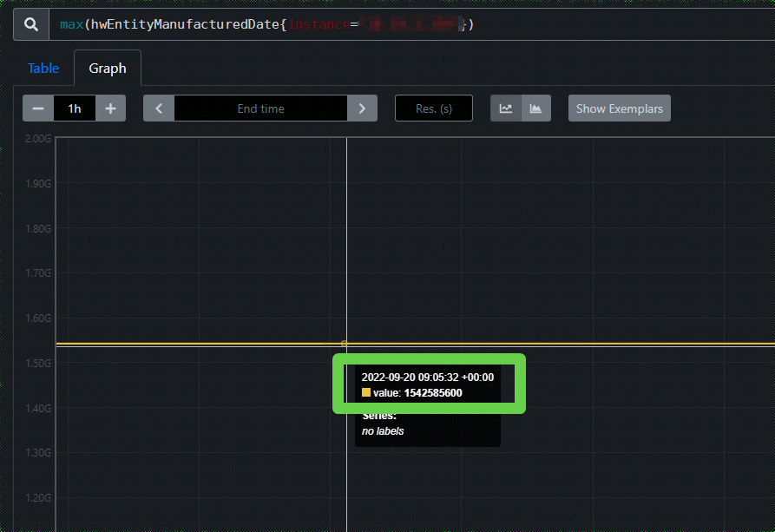Click the yellow series swatch in the tooltip

click(x=366, y=392)
